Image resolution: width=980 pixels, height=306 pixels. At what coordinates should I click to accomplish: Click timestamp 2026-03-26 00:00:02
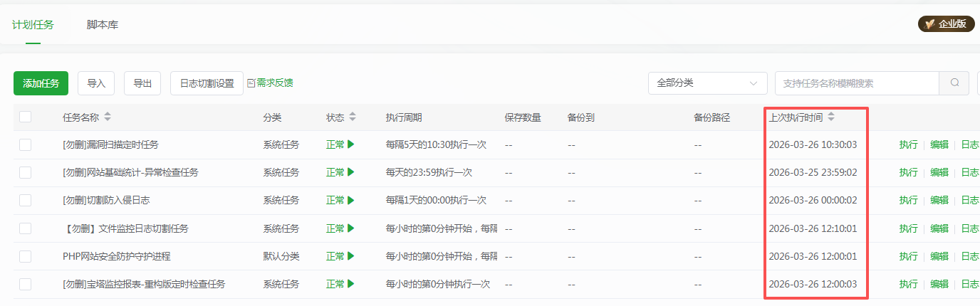pyautogui.click(x=813, y=200)
